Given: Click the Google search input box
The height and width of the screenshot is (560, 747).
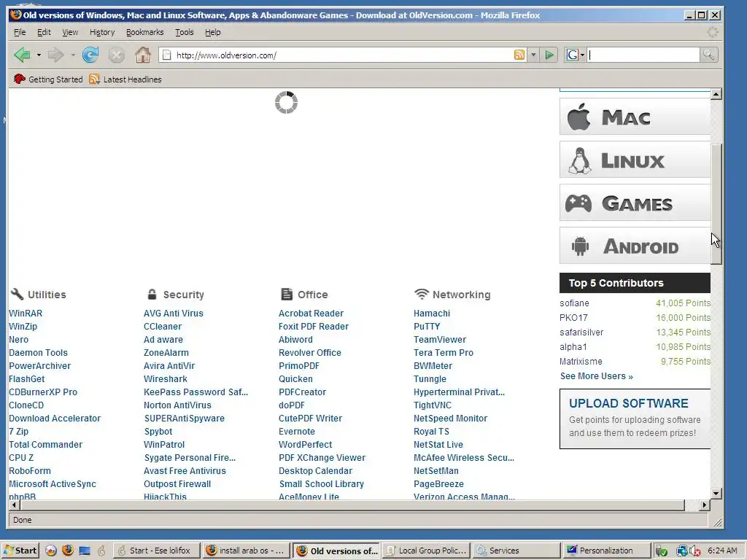Looking at the screenshot, I should tap(643, 55).
